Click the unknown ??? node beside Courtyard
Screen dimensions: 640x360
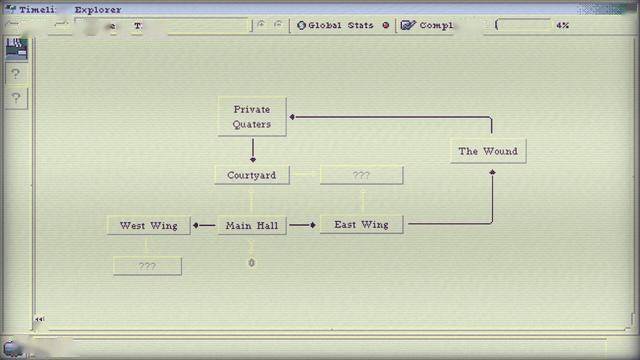click(361, 175)
